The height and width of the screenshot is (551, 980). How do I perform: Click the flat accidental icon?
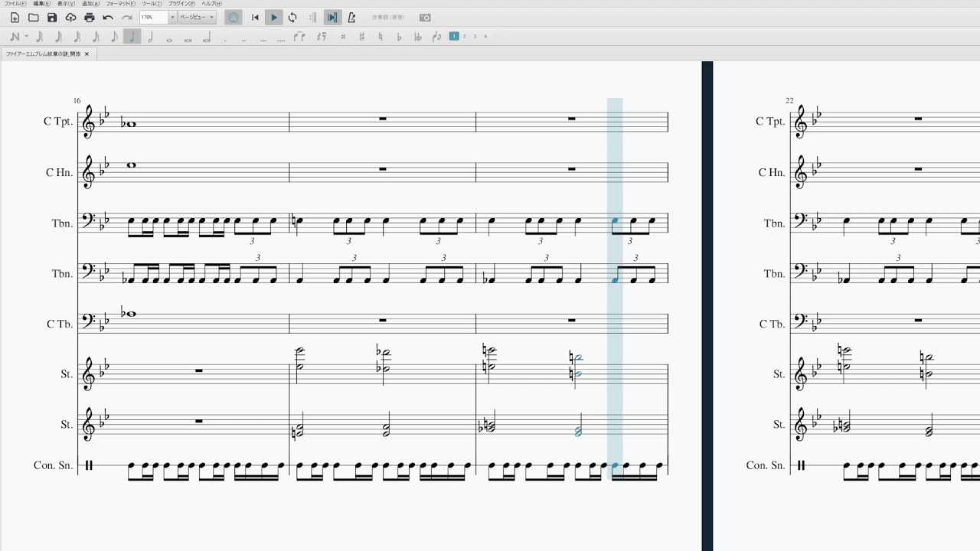pyautogui.click(x=399, y=37)
